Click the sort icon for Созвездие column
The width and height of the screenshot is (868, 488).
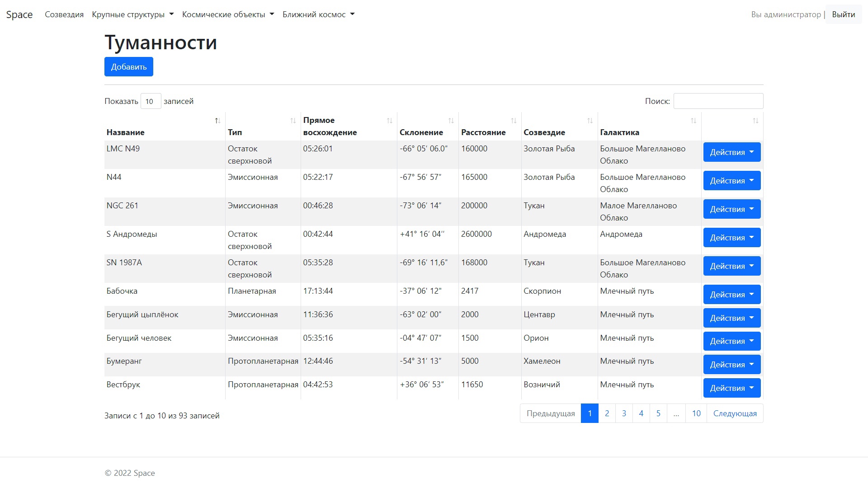point(590,121)
